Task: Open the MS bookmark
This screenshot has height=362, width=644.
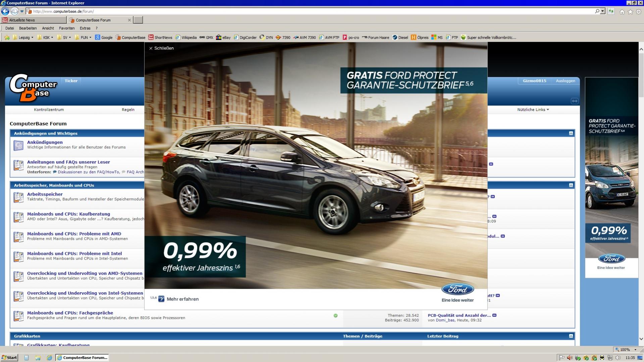Action: 437,38
